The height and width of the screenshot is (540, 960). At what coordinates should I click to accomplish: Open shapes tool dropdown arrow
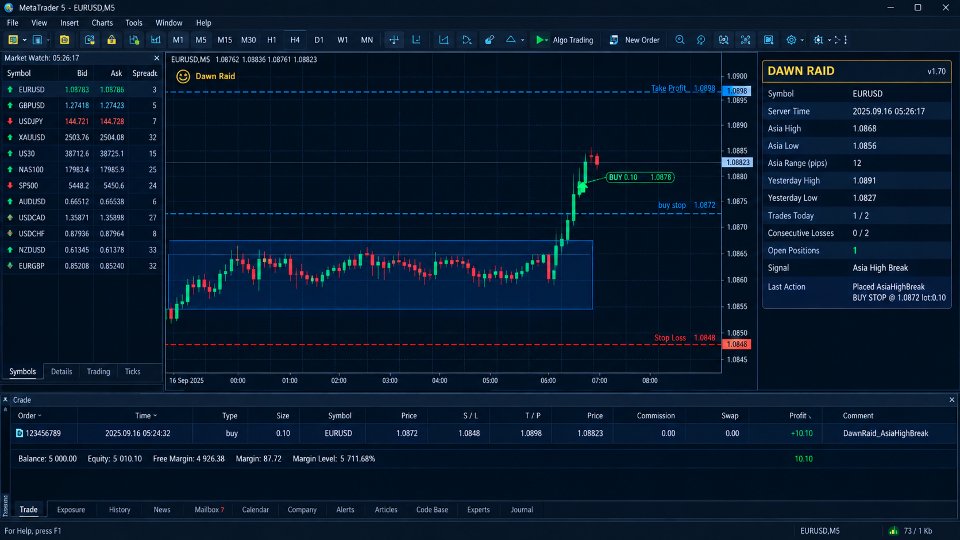pos(522,40)
